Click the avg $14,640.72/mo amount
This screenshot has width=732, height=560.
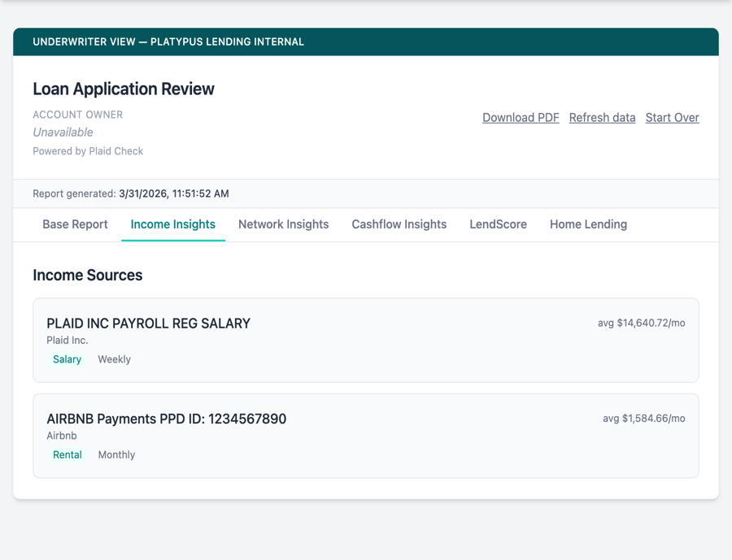tap(641, 323)
